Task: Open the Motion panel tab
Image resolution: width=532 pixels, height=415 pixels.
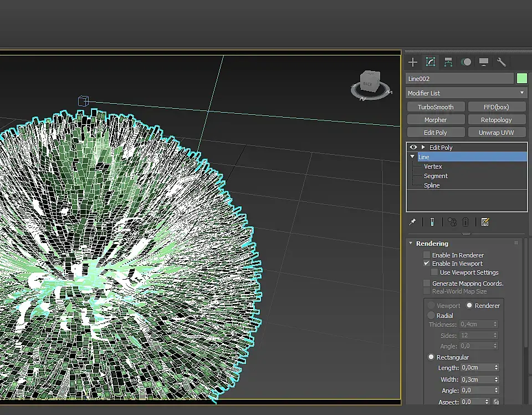Action: pyautogui.click(x=466, y=62)
